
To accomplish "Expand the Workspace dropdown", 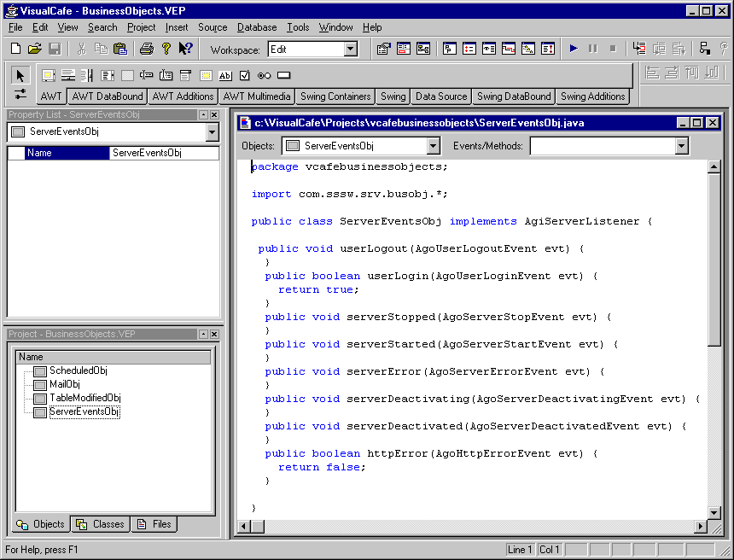I will [x=350, y=50].
